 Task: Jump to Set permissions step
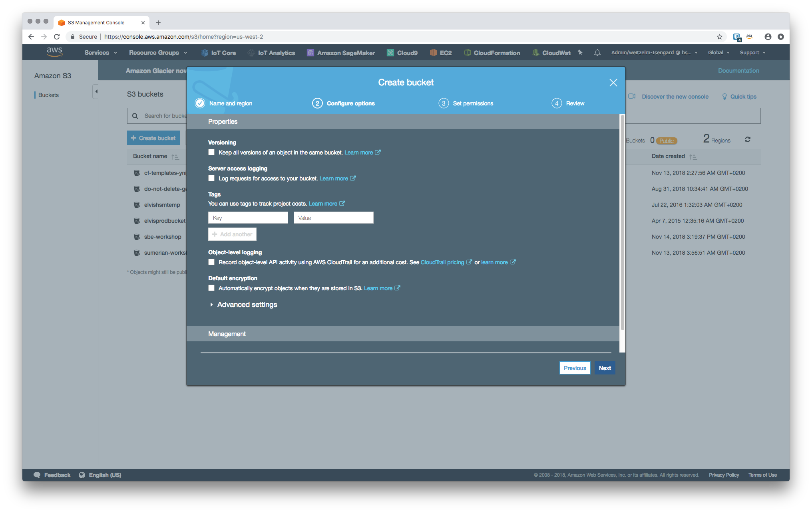(466, 103)
